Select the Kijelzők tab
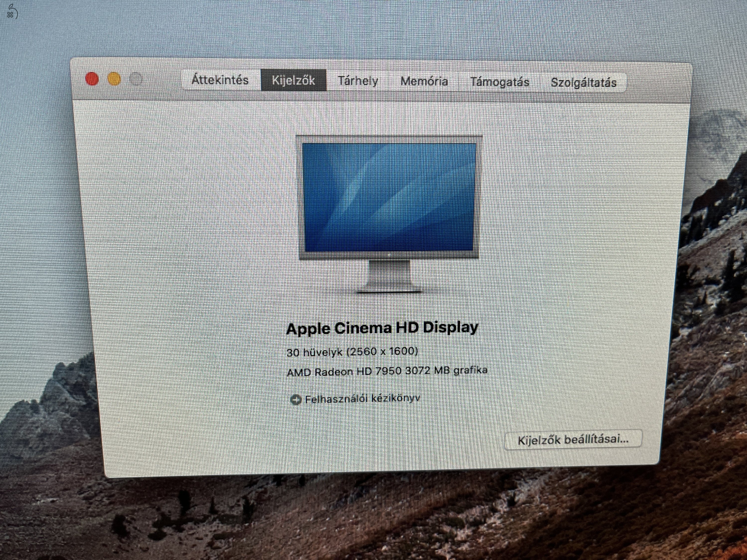 pos(293,81)
